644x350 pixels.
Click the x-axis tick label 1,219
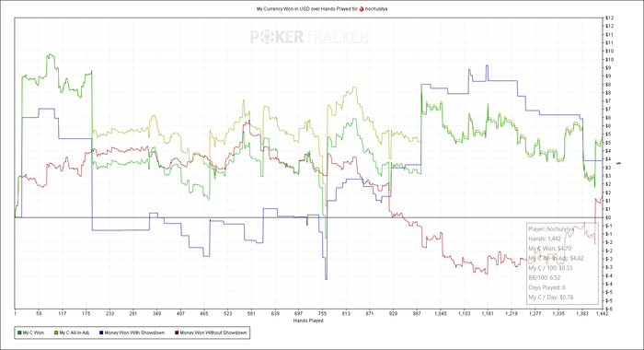512,314
